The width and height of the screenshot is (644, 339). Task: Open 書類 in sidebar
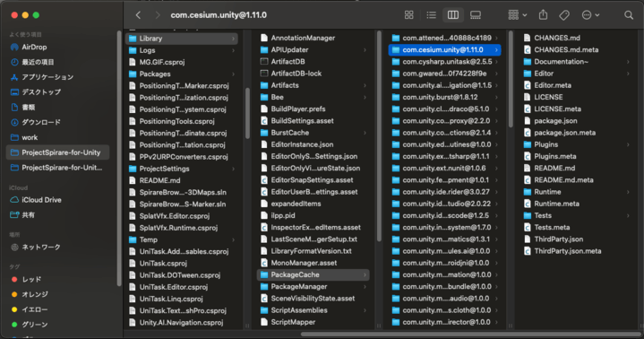pyautogui.click(x=57, y=108)
